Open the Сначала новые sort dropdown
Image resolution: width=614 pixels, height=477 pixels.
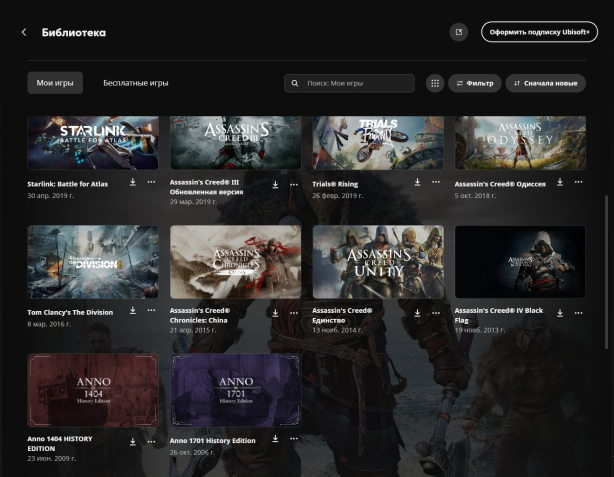(x=545, y=83)
